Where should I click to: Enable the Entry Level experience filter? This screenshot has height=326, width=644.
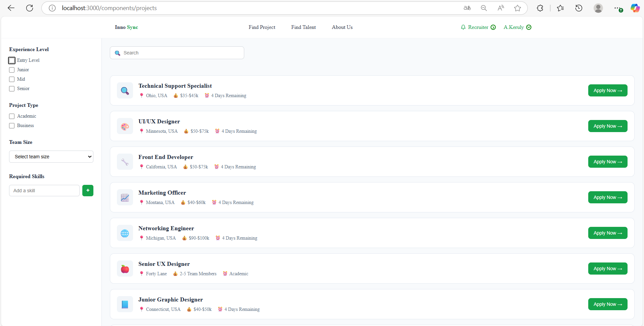pos(12,60)
